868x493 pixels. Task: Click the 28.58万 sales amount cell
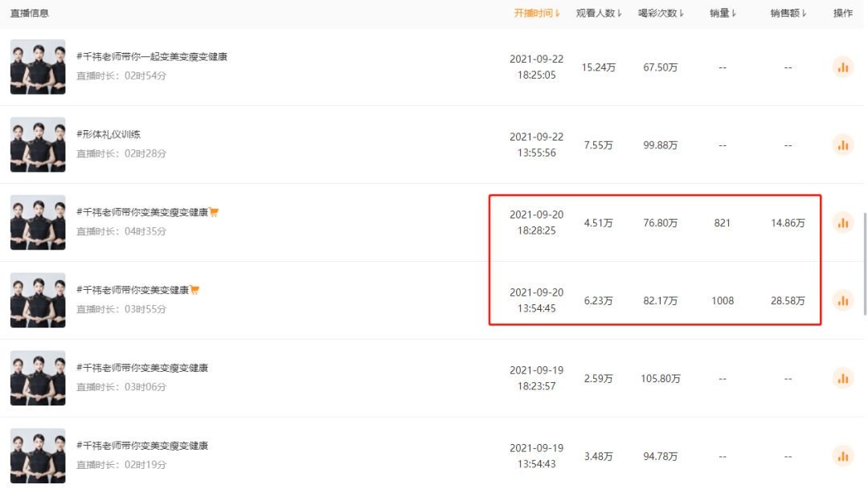(788, 301)
